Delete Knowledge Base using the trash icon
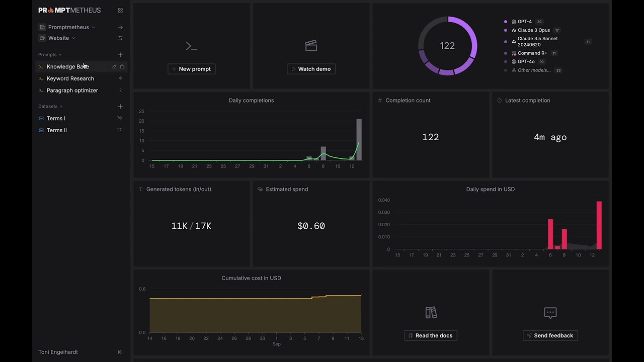The image size is (644, 362). coord(122,67)
